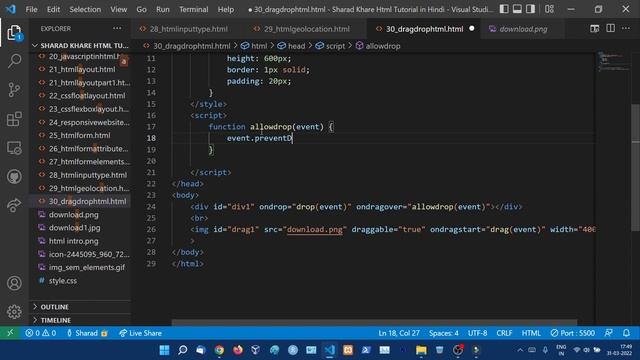This screenshot has width=640, height=360.
Task: Click the remote window status icon
Action: click(10, 333)
